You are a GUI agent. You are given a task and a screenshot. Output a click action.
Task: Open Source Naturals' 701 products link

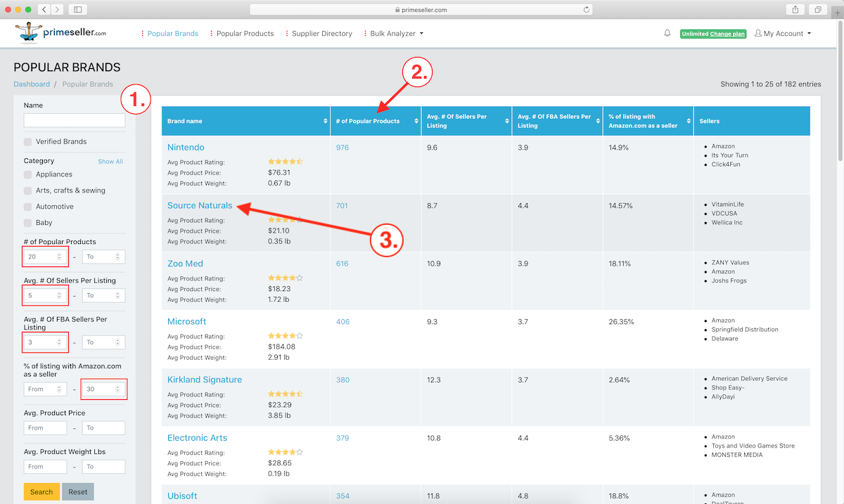coord(342,206)
